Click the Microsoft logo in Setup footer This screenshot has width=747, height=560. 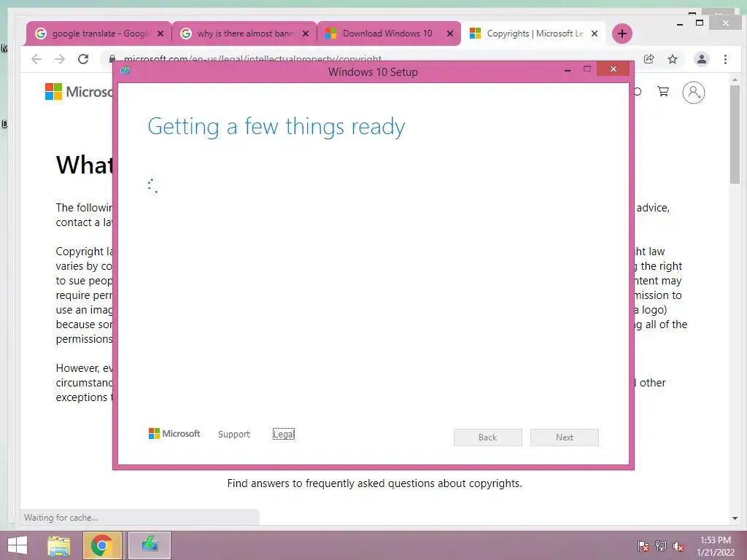tap(174, 433)
